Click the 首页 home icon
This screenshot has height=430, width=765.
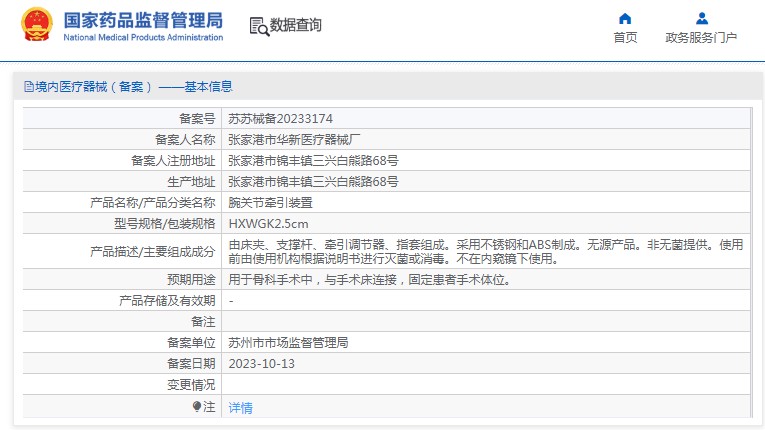click(625, 19)
